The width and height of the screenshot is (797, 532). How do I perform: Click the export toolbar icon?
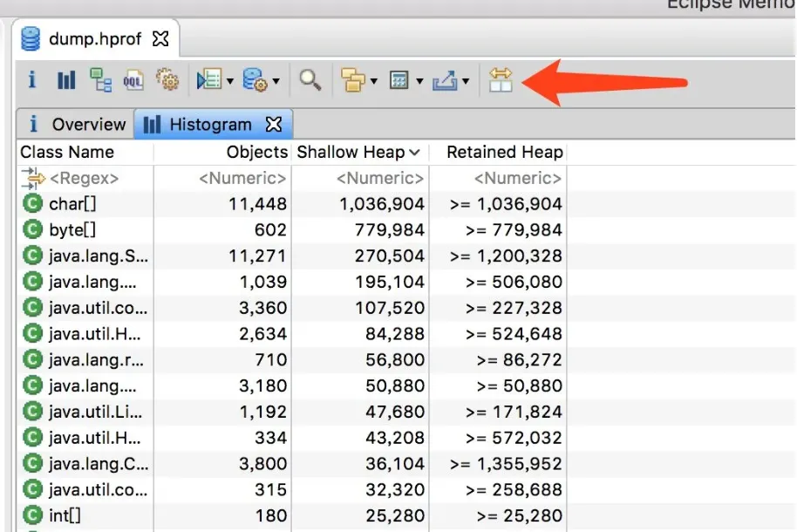[x=445, y=80]
